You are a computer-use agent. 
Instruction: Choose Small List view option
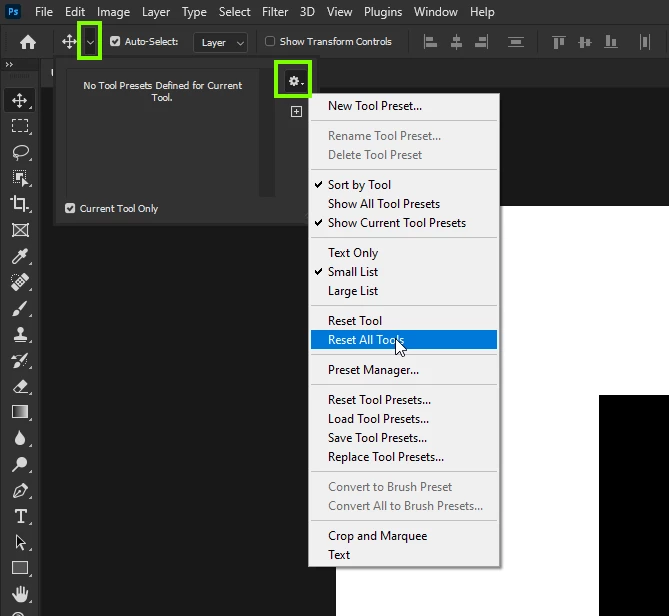[x=404, y=272]
